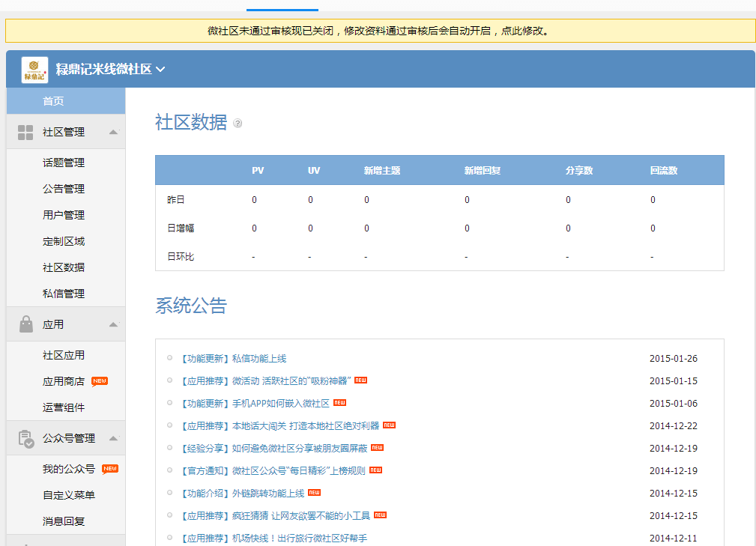Open 我的公众号 in the sidebar
Viewport: 756px width, 546px height.
[69, 469]
